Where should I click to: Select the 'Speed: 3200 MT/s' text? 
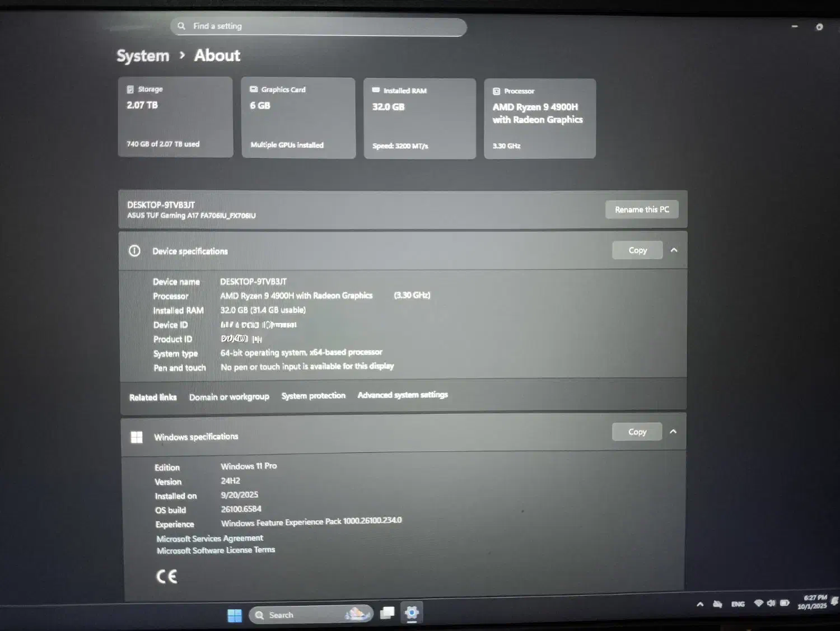(x=400, y=146)
